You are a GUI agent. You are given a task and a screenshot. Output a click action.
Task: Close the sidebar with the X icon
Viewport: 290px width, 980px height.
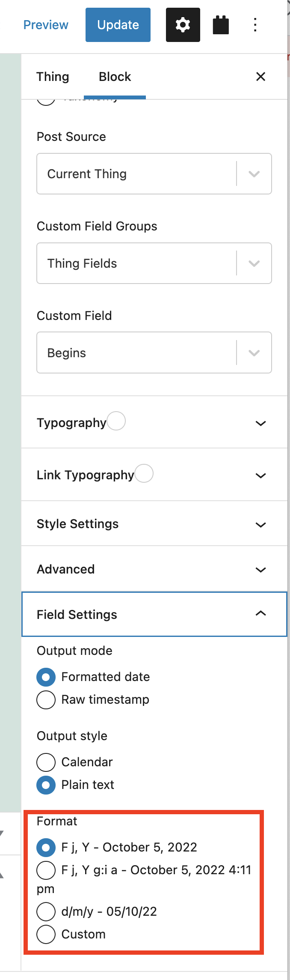260,77
